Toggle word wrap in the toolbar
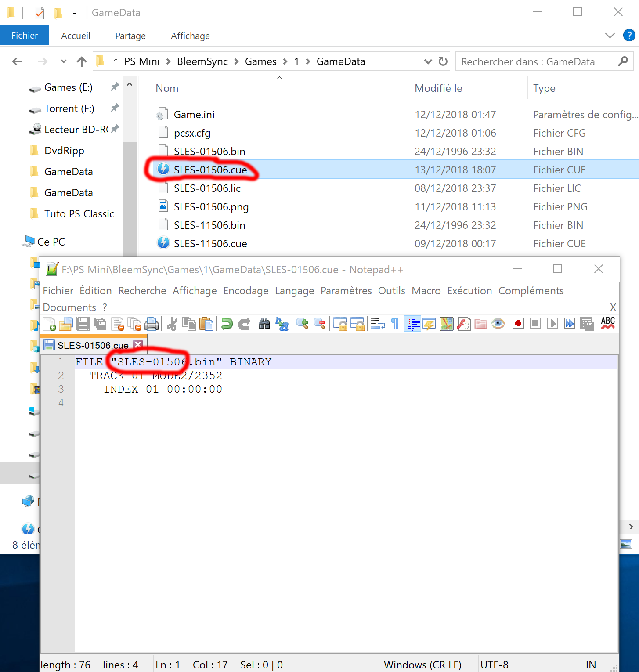The width and height of the screenshot is (639, 672). click(x=378, y=324)
